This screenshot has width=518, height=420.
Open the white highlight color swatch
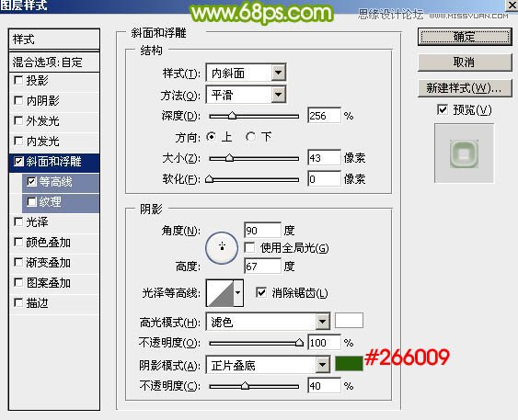coord(349,321)
